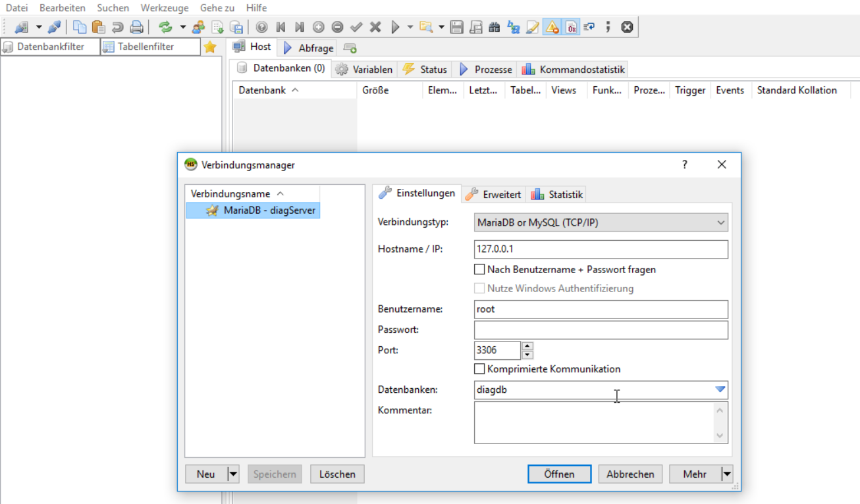
Task: Toggle the stop-on-errors warning icon
Action: click(552, 27)
